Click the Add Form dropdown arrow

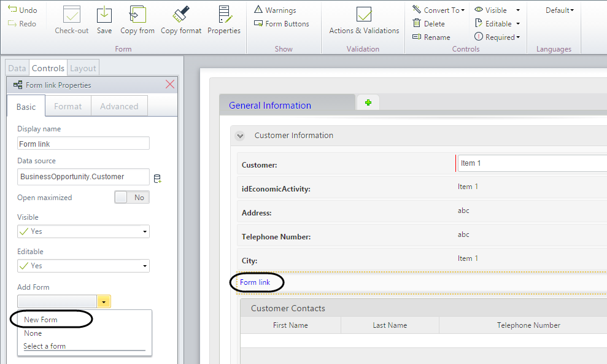(x=104, y=301)
